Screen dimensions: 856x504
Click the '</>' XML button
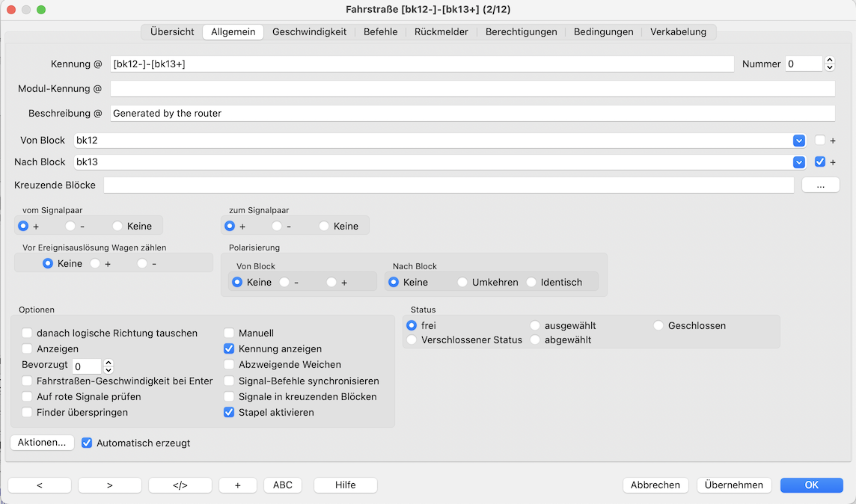pos(180,485)
